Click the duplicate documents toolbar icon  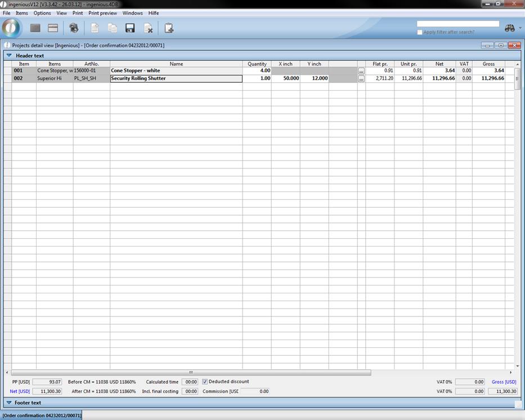pos(113,28)
